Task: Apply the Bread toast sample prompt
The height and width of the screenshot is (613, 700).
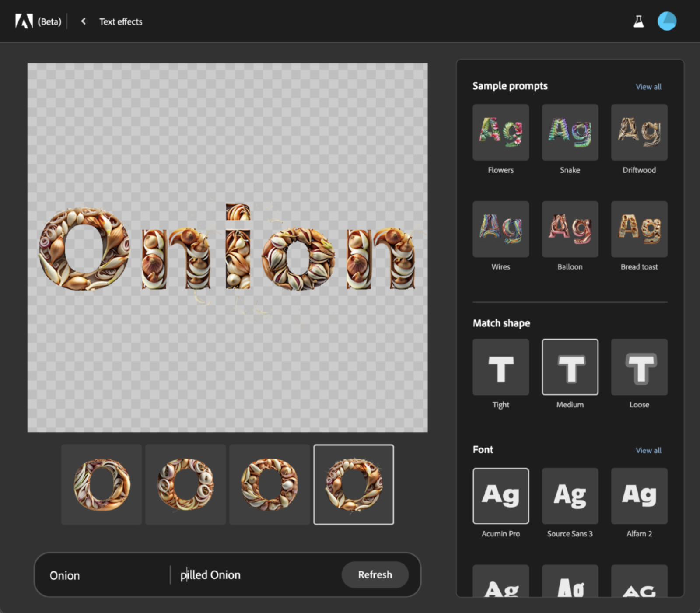Action: [x=639, y=229]
